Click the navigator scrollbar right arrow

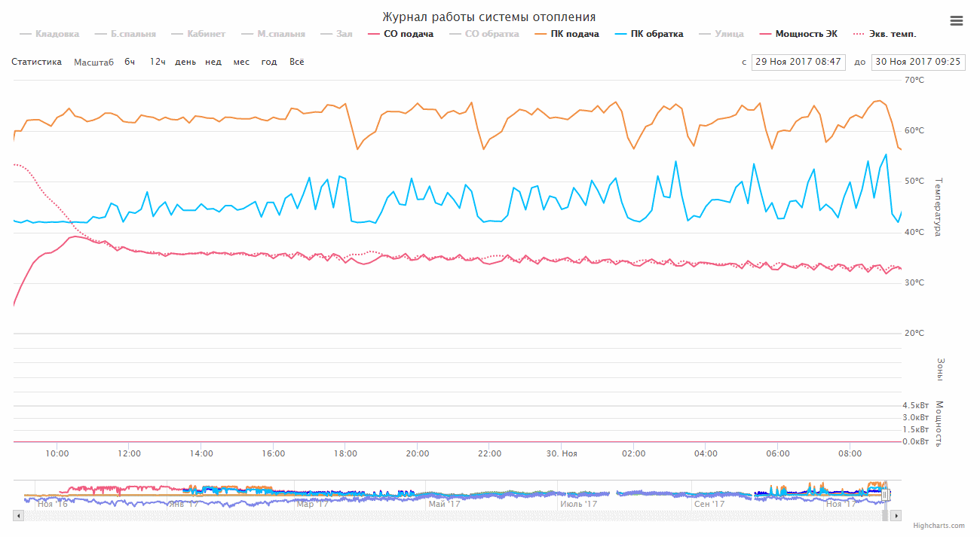(896, 516)
